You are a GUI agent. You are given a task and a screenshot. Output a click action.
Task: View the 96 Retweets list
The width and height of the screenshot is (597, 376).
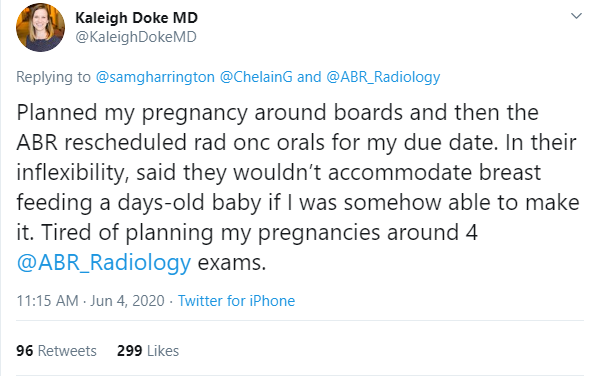point(56,351)
